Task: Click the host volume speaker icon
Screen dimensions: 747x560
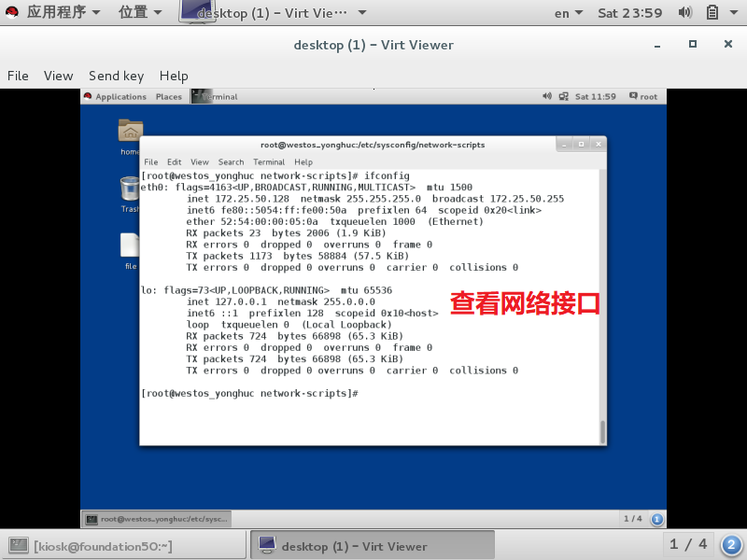Action: click(685, 12)
